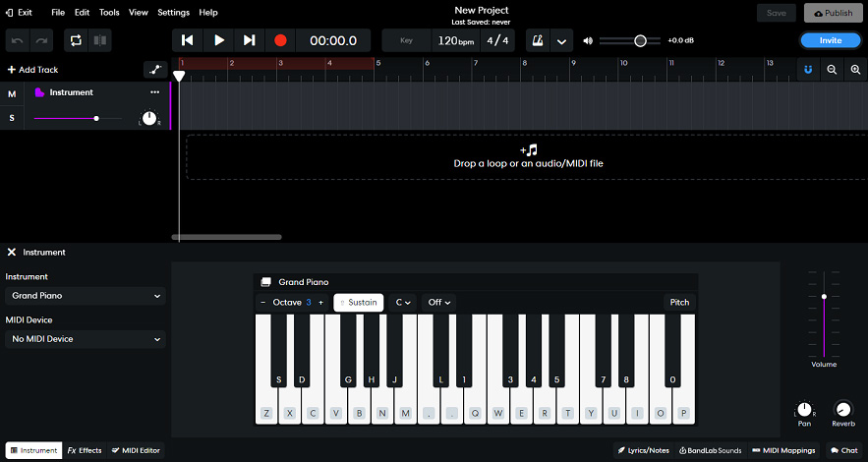Viewport: 868px width, 462px height.
Task: Switch to the Instrument bottom tab
Action: click(x=33, y=450)
